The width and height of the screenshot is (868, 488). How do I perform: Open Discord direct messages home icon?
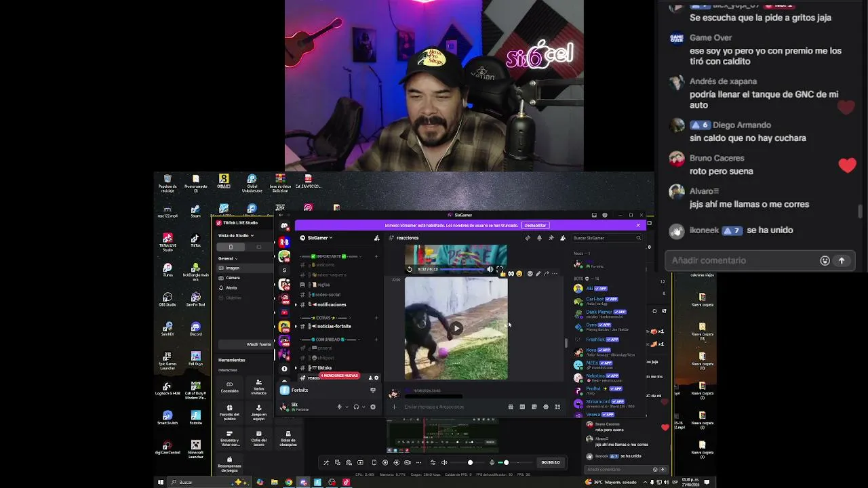[284, 226]
